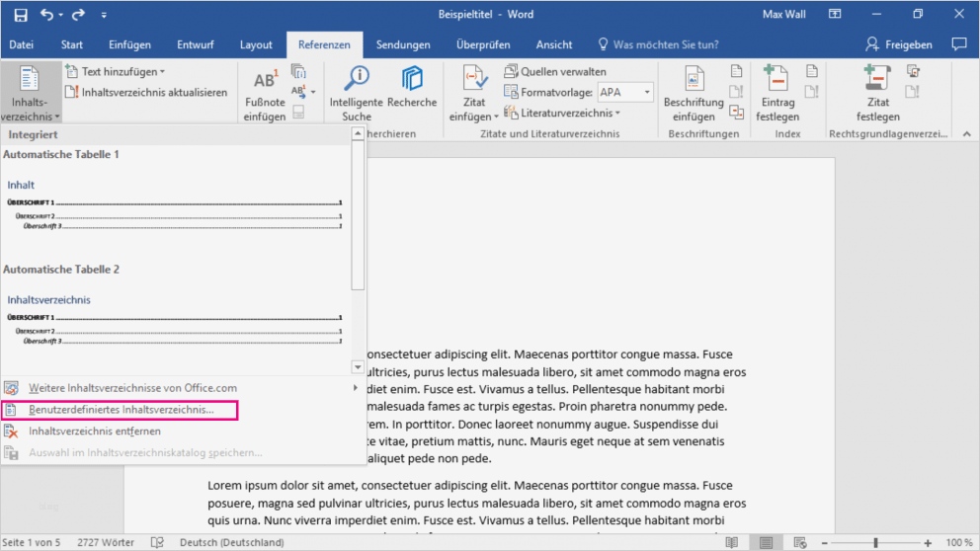Collapse the ribbon with the chevron
Viewport: 980px width, 551px height.
[x=966, y=133]
